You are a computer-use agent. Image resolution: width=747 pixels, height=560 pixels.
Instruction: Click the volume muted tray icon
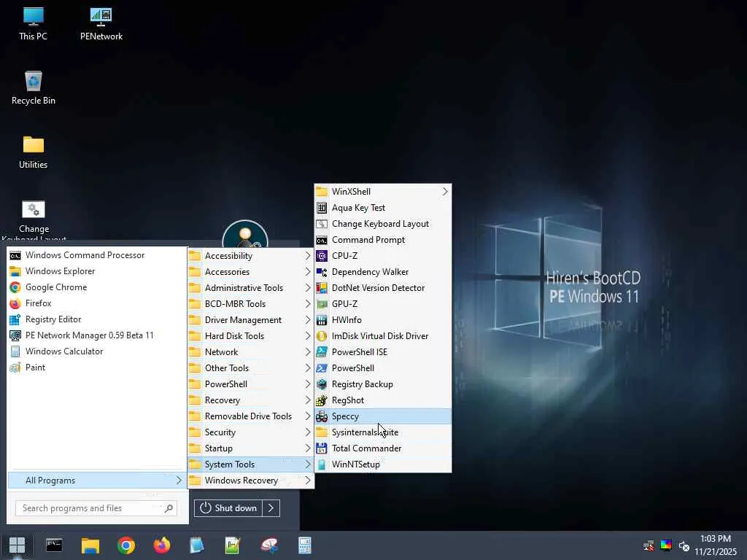[684, 545]
